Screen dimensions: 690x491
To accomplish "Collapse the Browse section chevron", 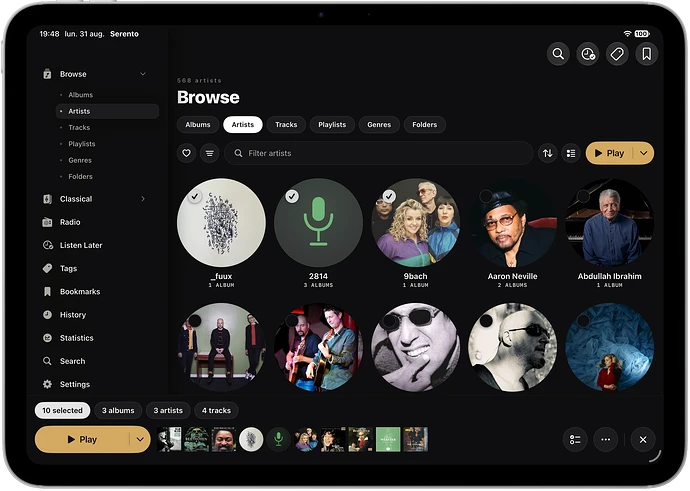I will tap(143, 74).
